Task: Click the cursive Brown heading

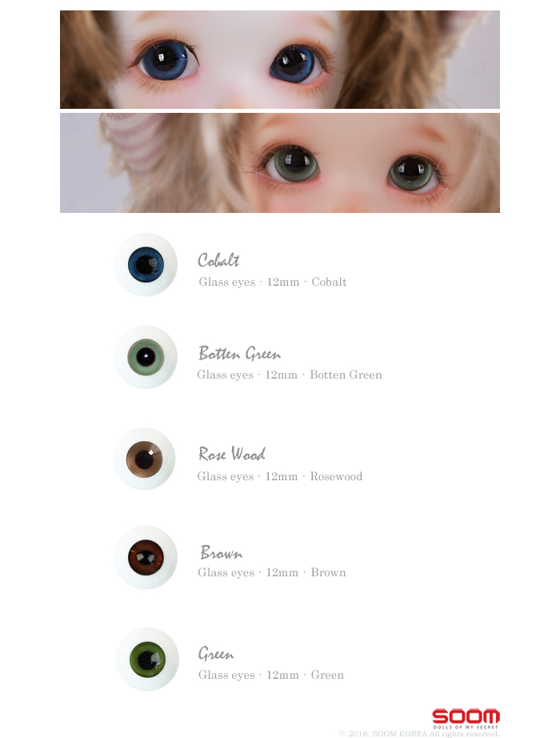Action: (x=221, y=552)
